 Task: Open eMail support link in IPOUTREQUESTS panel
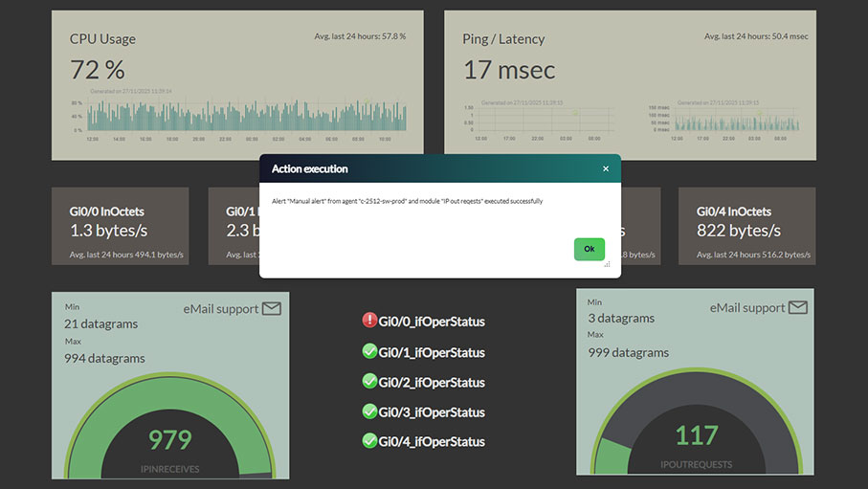(x=747, y=308)
